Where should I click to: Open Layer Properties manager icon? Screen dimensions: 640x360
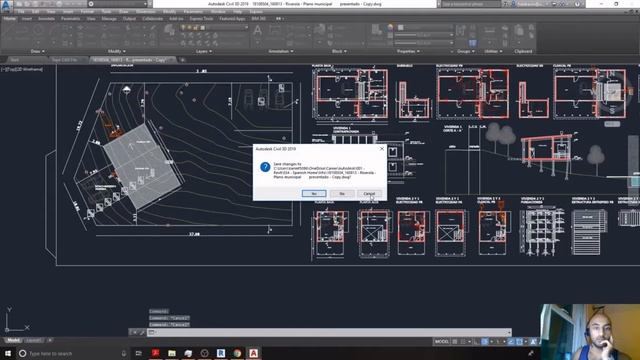click(x=169, y=31)
